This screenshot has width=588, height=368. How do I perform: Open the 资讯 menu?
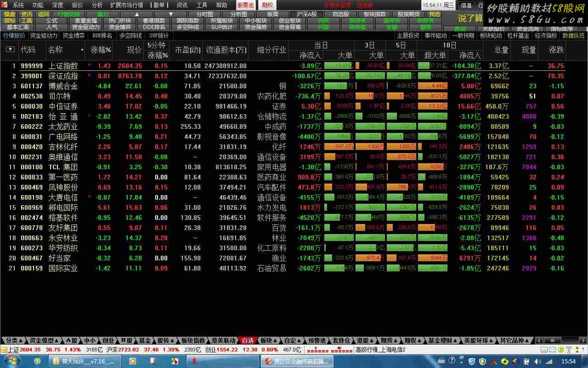click(182, 5)
